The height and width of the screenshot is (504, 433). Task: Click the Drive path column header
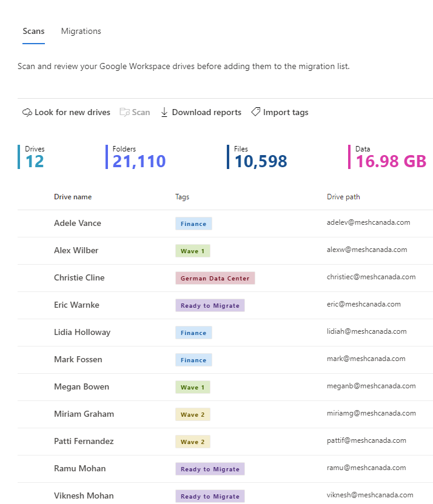(343, 197)
